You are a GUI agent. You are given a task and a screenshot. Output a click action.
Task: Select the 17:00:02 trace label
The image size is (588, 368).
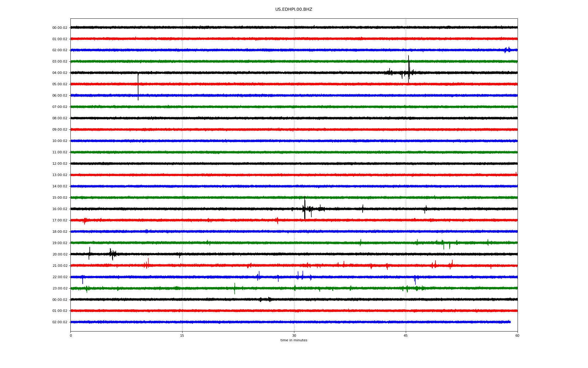click(x=60, y=220)
